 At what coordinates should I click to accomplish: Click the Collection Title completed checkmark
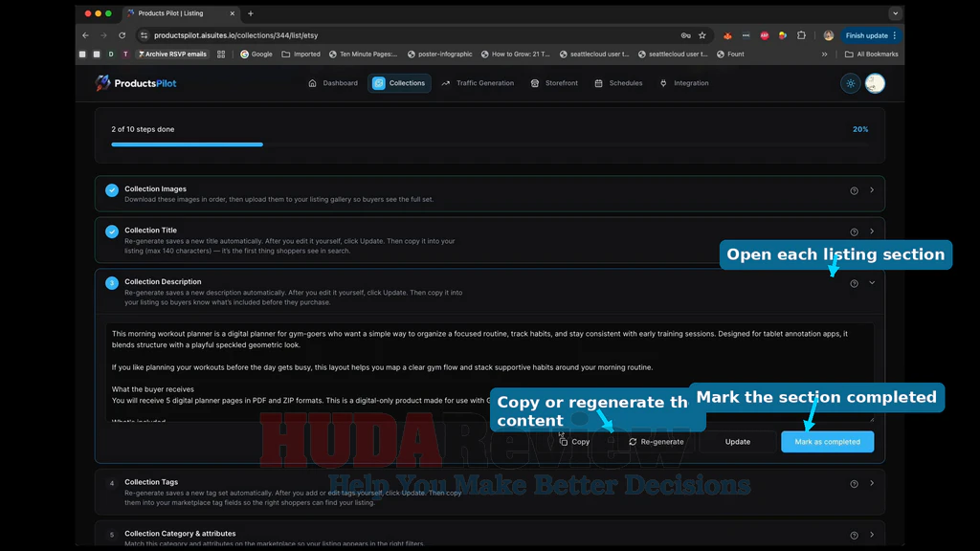pos(112,231)
